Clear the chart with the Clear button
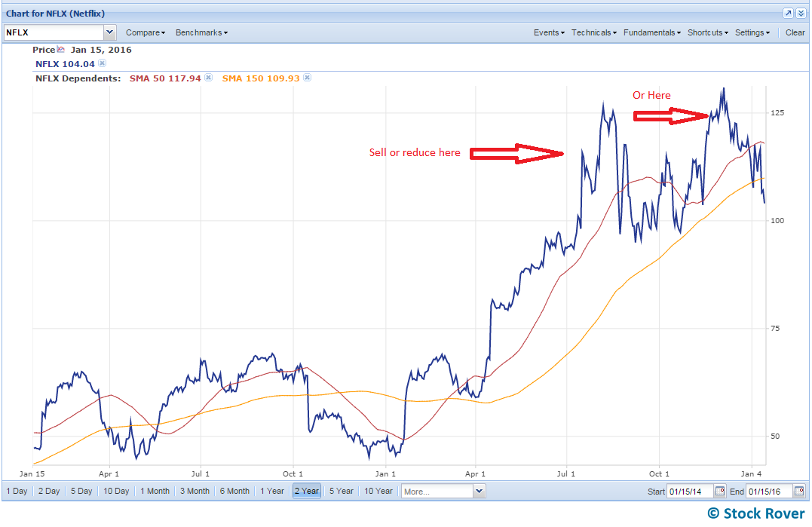Image resolution: width=812 pixels, height=527 pixels. (x=795, y=32)
